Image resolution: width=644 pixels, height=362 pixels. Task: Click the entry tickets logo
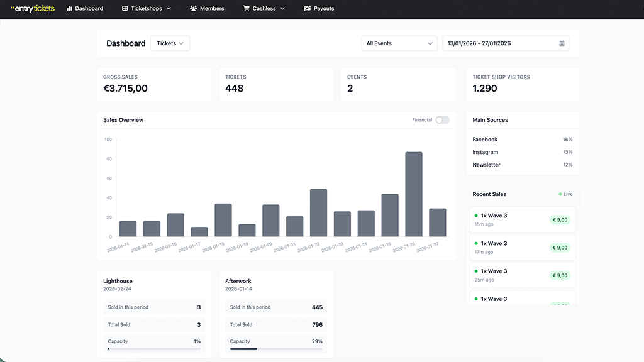pyautogui.click(x=33, y=9)
